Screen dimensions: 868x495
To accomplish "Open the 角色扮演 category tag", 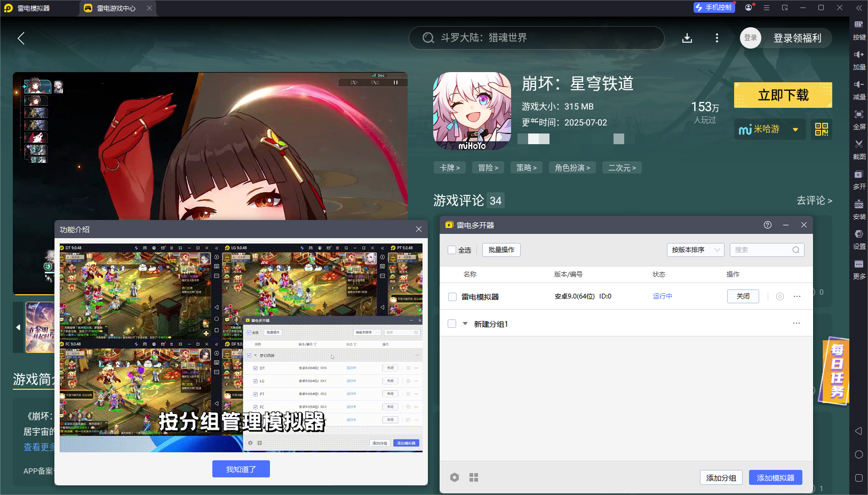I will 572,168.
